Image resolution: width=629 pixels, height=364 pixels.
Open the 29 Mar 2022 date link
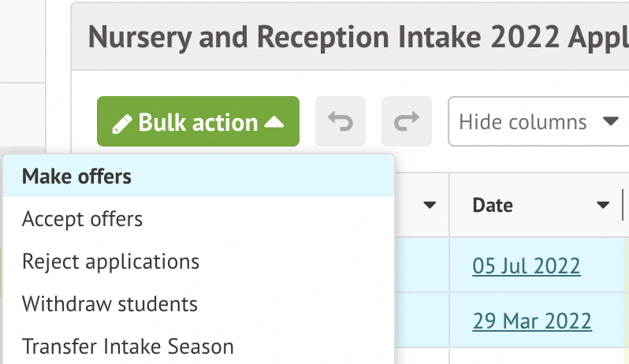click(532, 321)
